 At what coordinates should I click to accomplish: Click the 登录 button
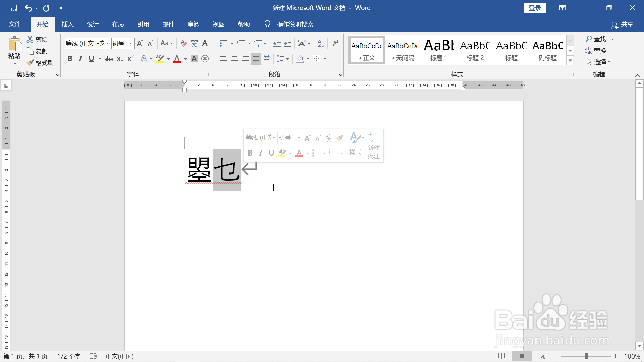[x=535, y=8]
